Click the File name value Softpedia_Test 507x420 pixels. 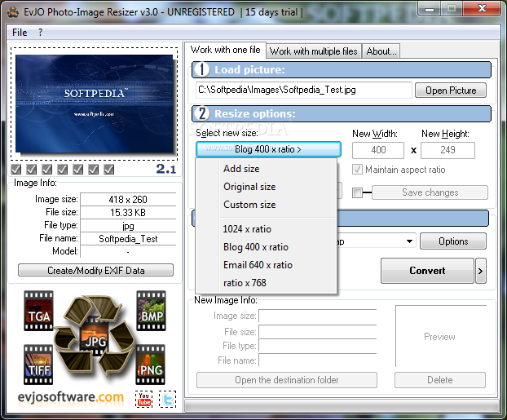tap(128, 239)
